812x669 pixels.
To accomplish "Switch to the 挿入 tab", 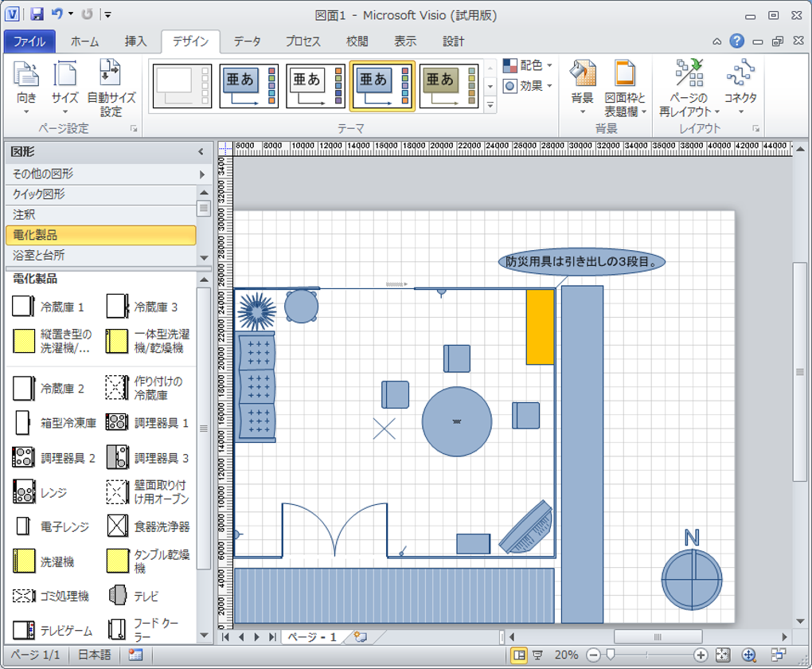I will click(135, 41).
